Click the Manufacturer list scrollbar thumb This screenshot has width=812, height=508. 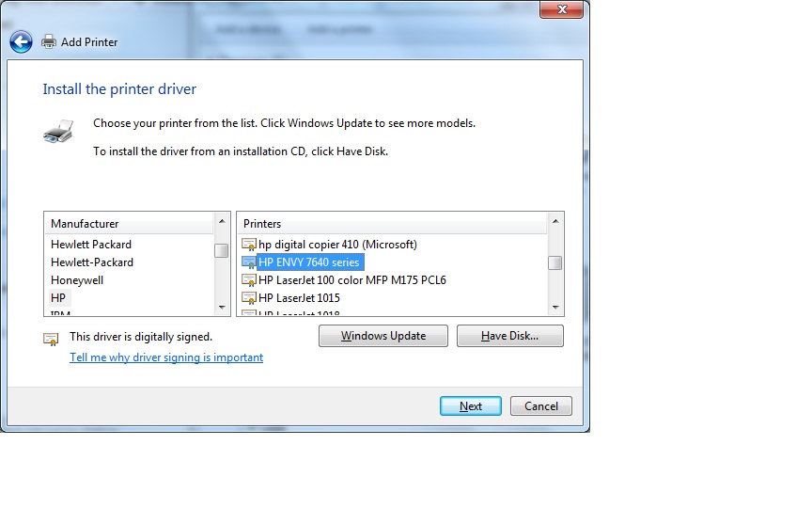pos(222,251)
